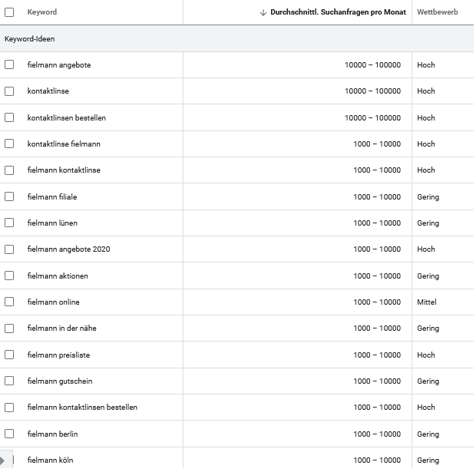The width and height of the screenshot is (476, 472).
Task: Click the keyword kontaktlinse fielmann
Action: [x=64, y=144]
